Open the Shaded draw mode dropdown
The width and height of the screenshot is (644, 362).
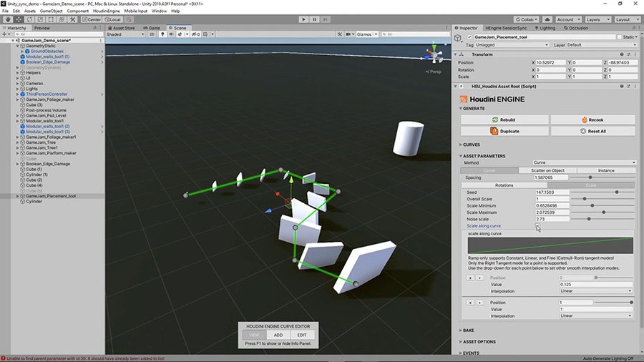pyautogui.click(x=125, y=34)
